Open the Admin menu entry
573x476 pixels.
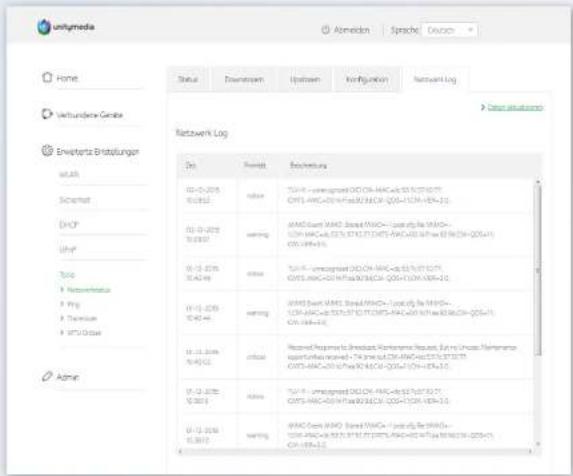68,377
